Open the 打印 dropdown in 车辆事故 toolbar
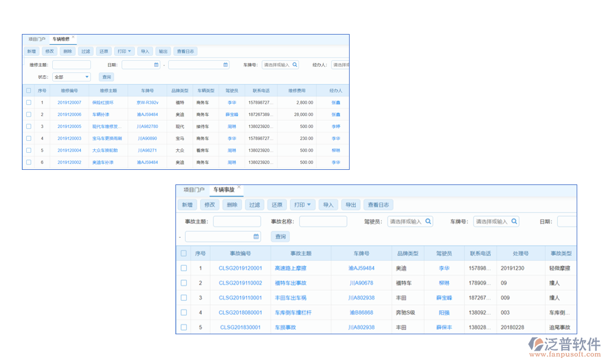Viewport: 607px width, 364px height. (x=302, y=205)
